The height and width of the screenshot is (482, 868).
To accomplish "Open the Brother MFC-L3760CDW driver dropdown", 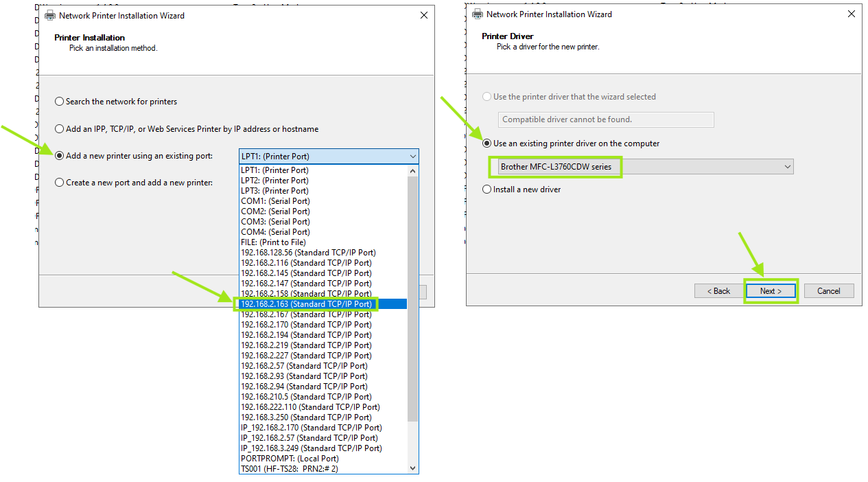I will click(787, 167).
